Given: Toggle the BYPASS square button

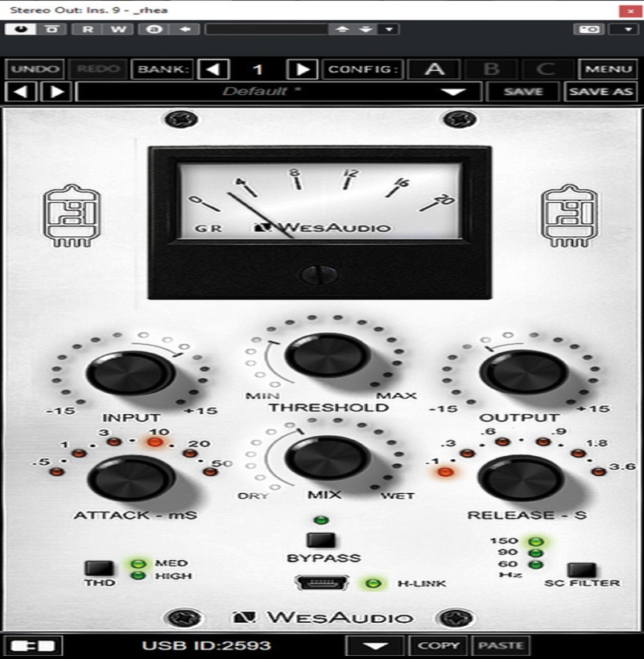Looking at the screenshot, I should click(x=321, y=541).
